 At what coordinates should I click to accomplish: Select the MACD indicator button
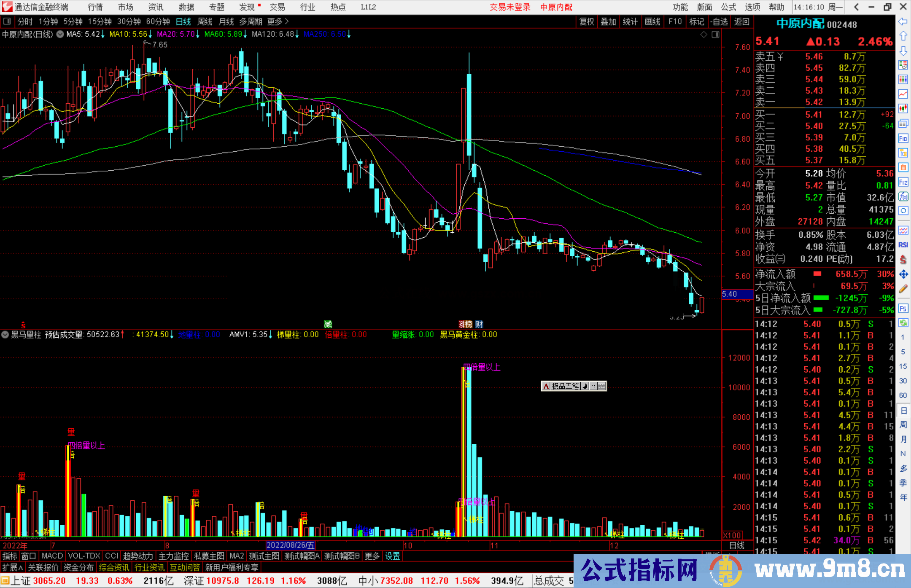tap(52, 556)
